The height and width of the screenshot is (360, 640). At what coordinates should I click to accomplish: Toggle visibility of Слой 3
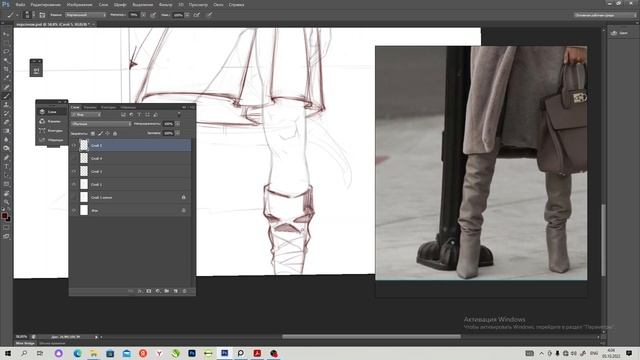[74, 171]
